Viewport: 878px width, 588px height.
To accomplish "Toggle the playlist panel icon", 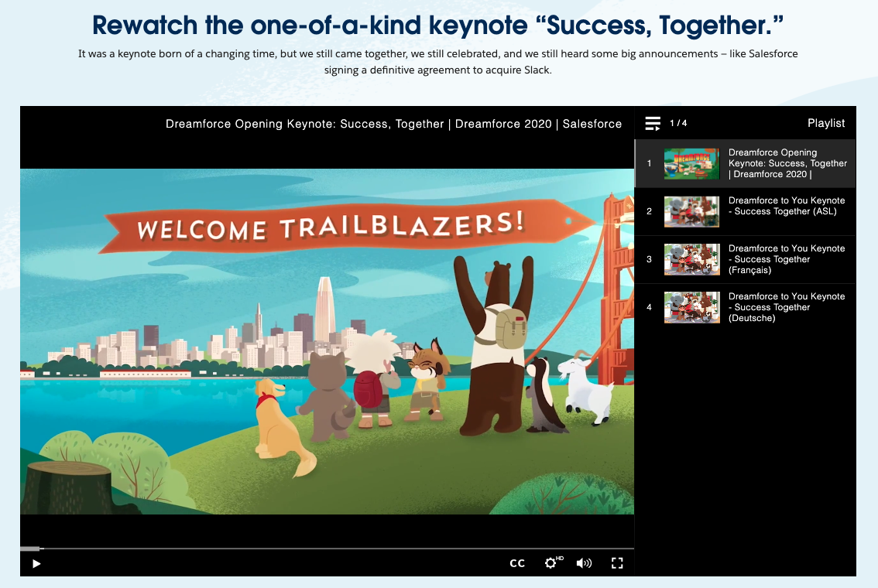I will pos(653,123).
